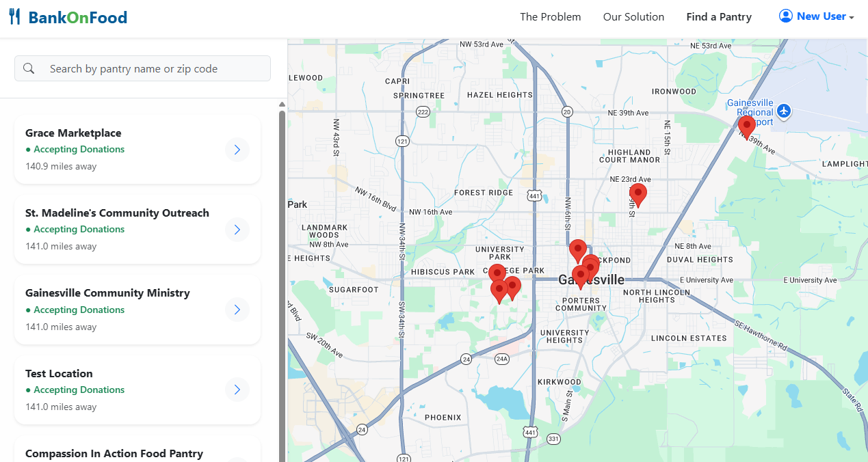This screenshot has height=462, width=868.
Task: Click the BankOnFood brand name link
Action: 78,17
